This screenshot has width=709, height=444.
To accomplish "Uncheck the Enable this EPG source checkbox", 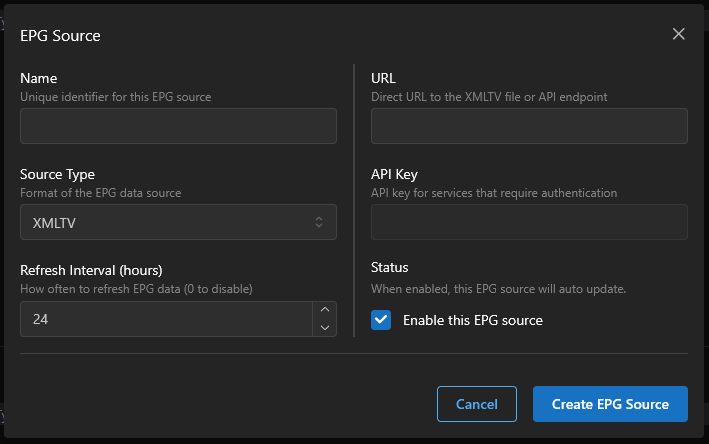I will click(x=381, y=320).
